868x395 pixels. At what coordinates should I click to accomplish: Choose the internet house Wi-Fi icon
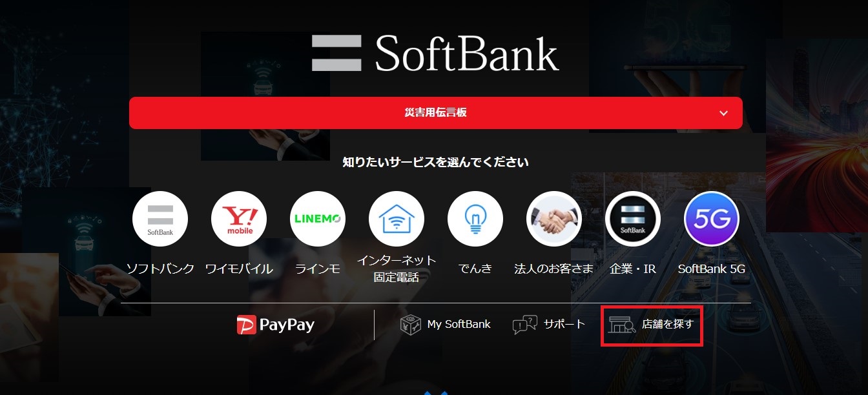pyautogui.click(x=397, y=219)
